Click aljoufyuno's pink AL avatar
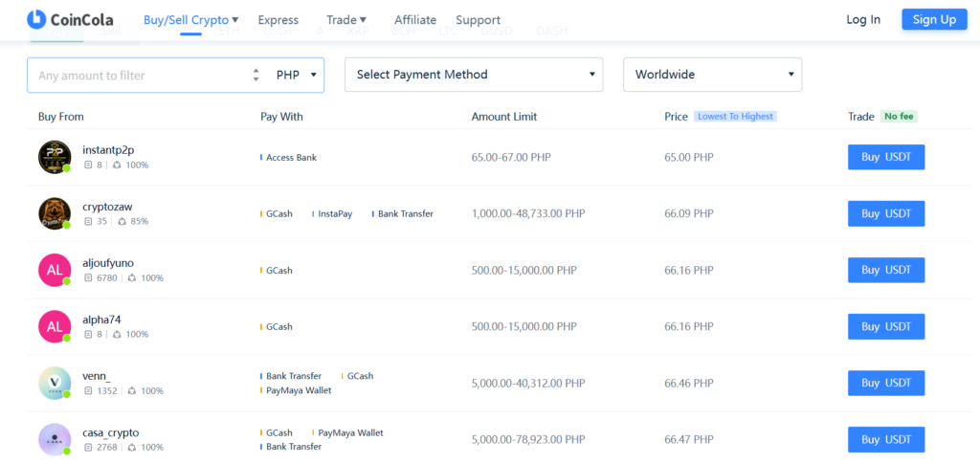Viewport: 980px width, 464px height. click(55, 270)
